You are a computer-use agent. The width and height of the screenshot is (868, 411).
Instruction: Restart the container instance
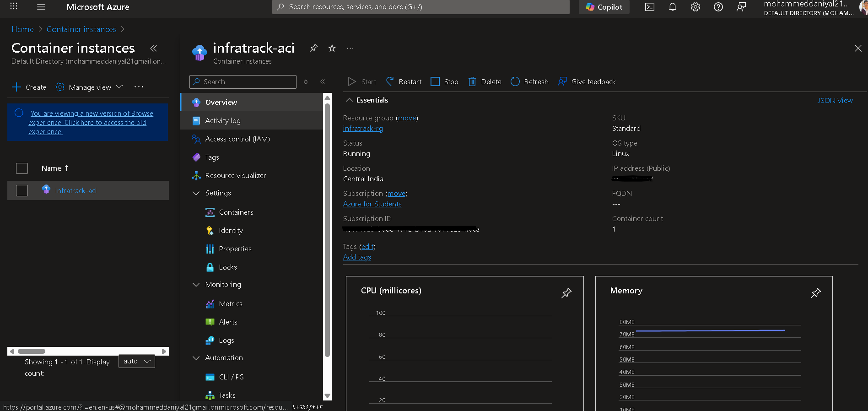404,81
